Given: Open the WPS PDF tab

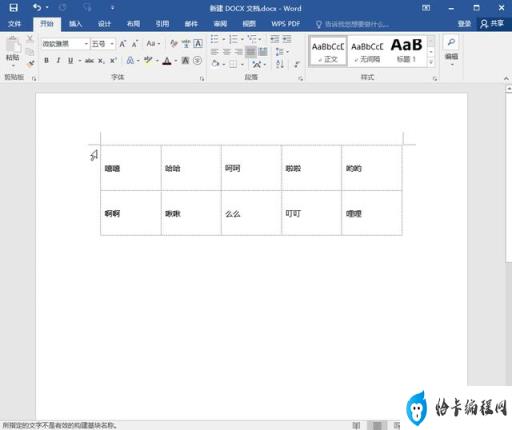Looking at the screenshot, I should coord(285,24).
